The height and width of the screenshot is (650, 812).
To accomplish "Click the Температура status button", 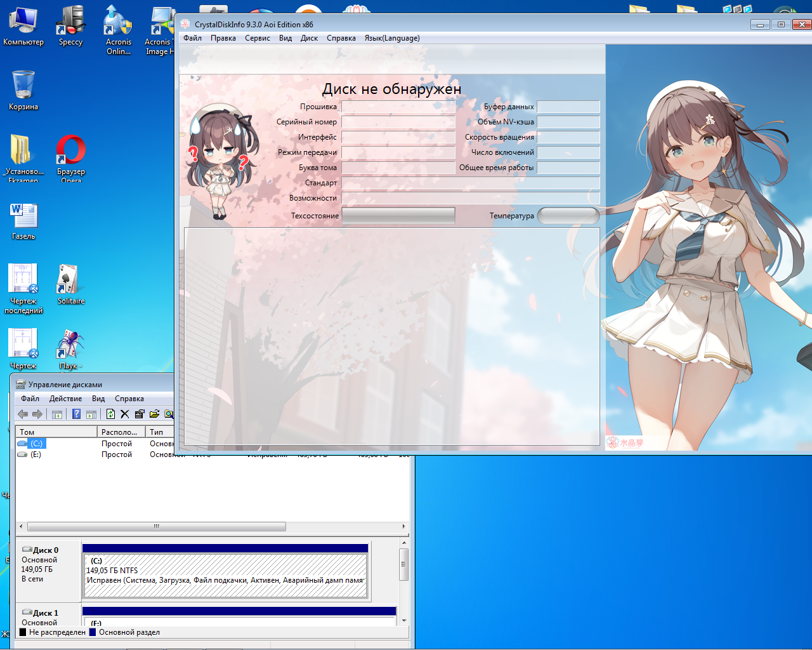I will [x=568, y=216].
